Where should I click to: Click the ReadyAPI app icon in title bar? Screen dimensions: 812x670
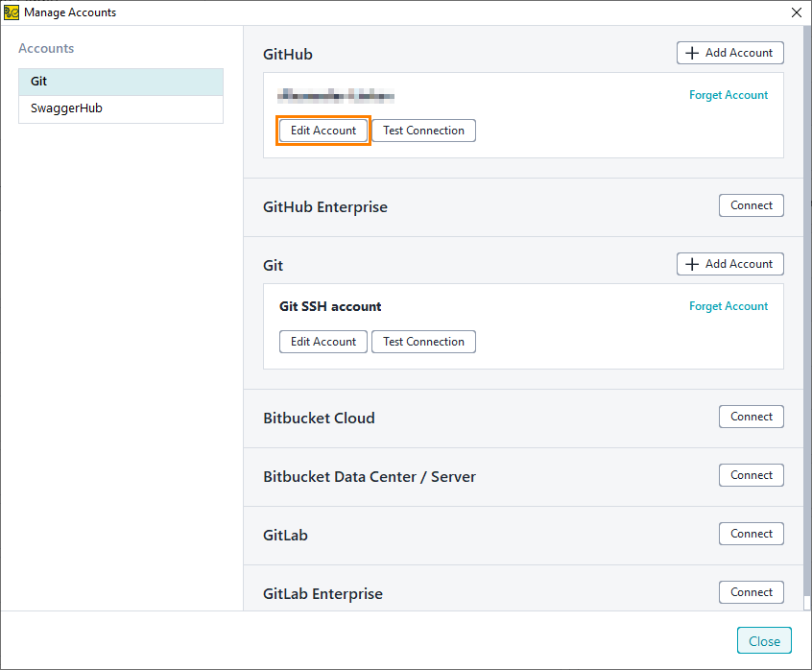[x=11, y=12]
